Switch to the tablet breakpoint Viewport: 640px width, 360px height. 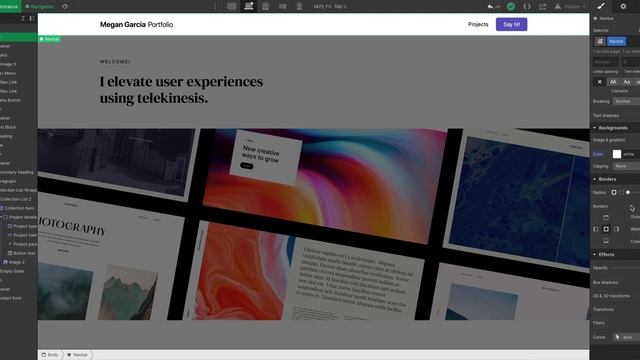pos(265,6)
